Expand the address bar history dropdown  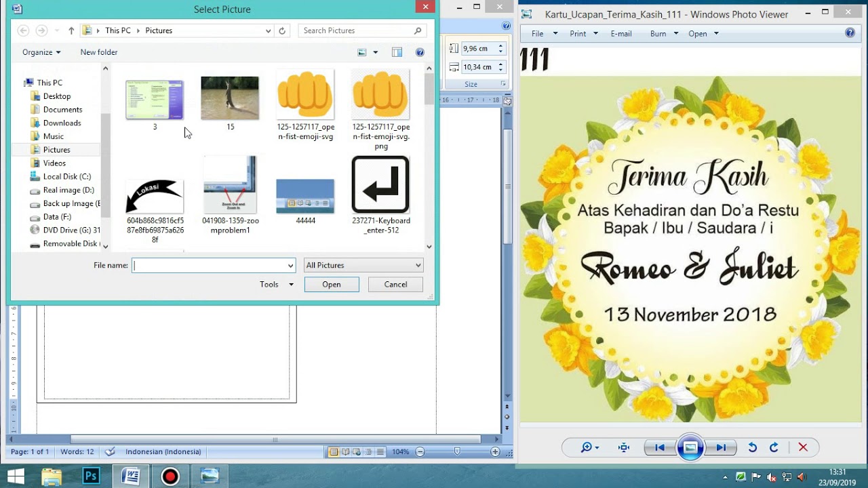click(269, 30)
